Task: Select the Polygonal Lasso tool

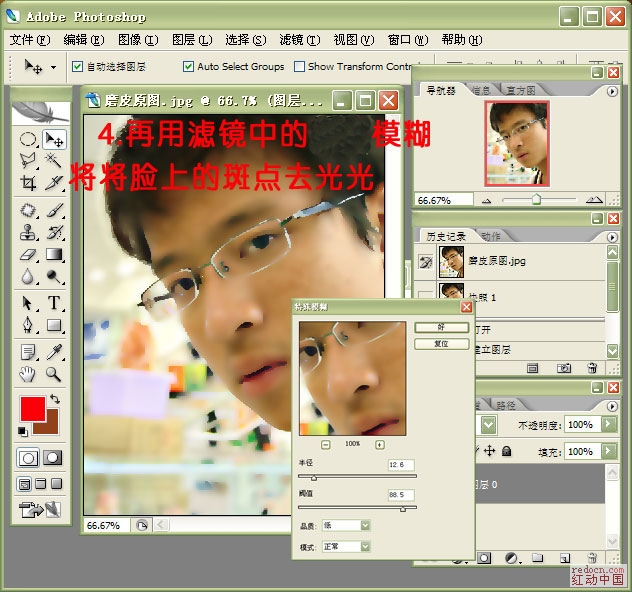Action: (28, 160)
